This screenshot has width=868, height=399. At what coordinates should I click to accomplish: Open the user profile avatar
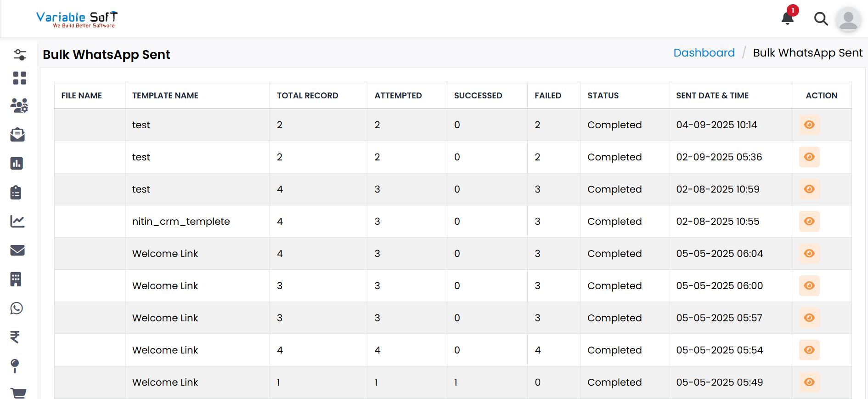[848, 19]
